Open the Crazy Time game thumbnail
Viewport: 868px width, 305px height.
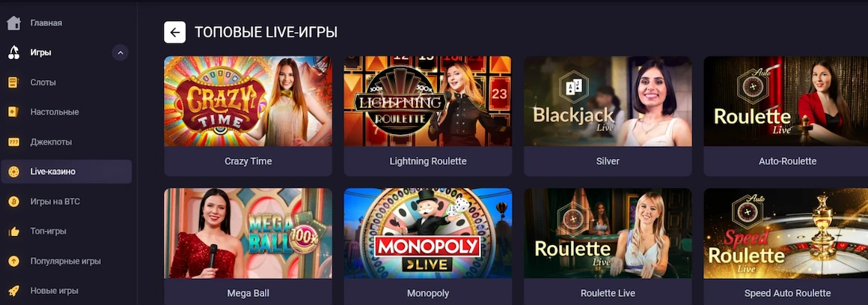point(248,101)
